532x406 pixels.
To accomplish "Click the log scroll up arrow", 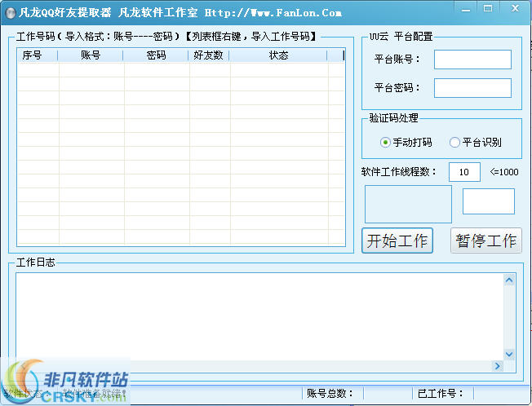I will click(x=509, y=280).
